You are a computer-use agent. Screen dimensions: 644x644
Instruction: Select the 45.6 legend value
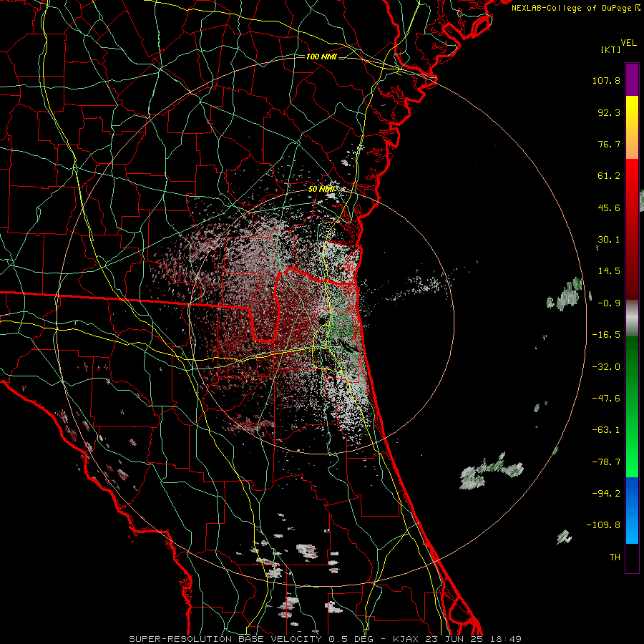tap(609, 208)
